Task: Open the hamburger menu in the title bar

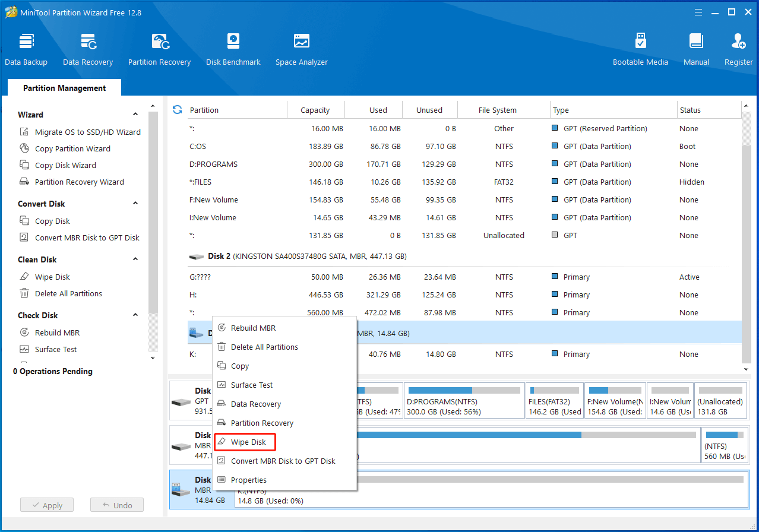Action: tap(700, 12)
